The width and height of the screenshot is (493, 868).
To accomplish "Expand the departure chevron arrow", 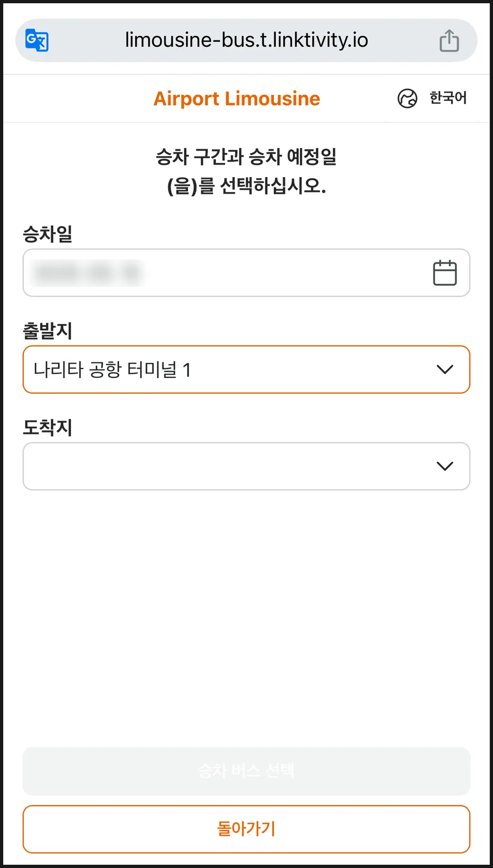I will [x=445, y=369].
